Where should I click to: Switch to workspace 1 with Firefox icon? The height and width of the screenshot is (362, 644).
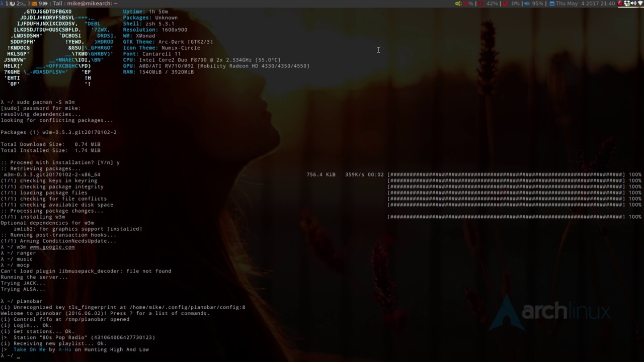(10, 4)
